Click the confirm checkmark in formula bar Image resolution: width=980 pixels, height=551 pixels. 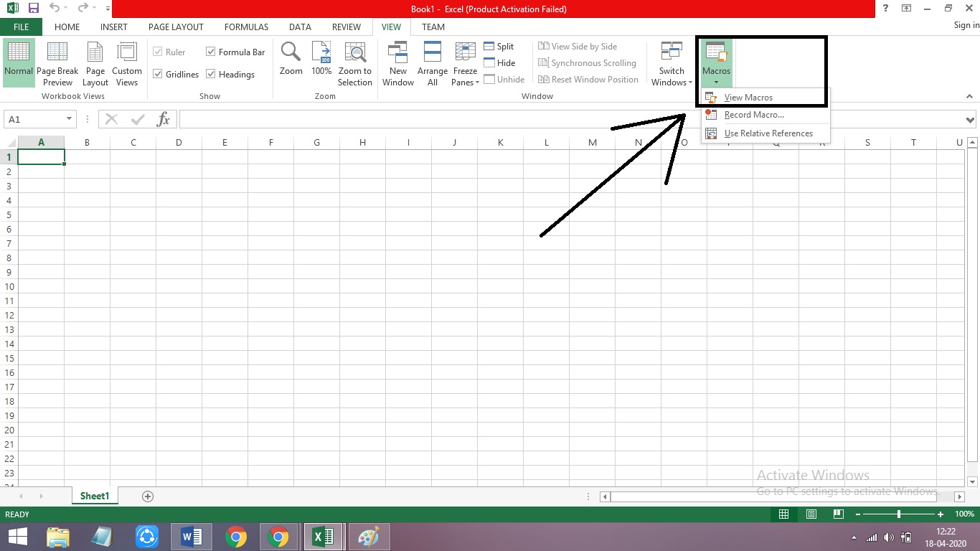(137, 119)
